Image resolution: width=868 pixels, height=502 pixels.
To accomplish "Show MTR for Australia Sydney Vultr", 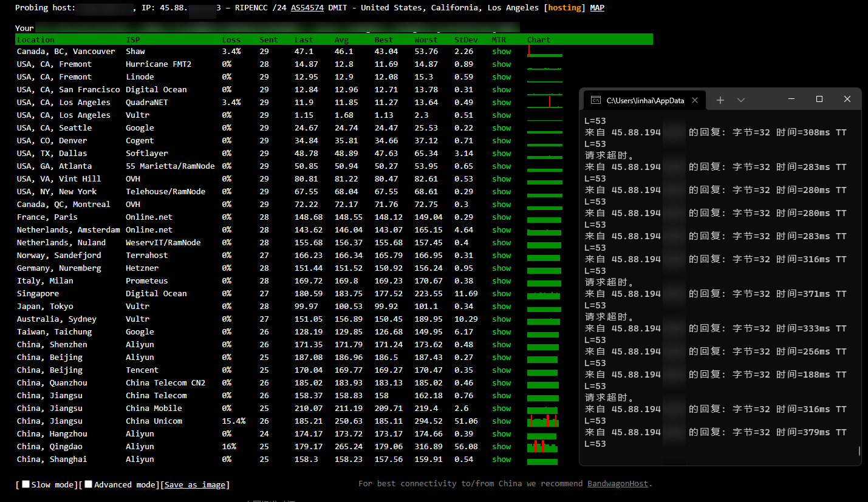I will click(x=502, y=319).
